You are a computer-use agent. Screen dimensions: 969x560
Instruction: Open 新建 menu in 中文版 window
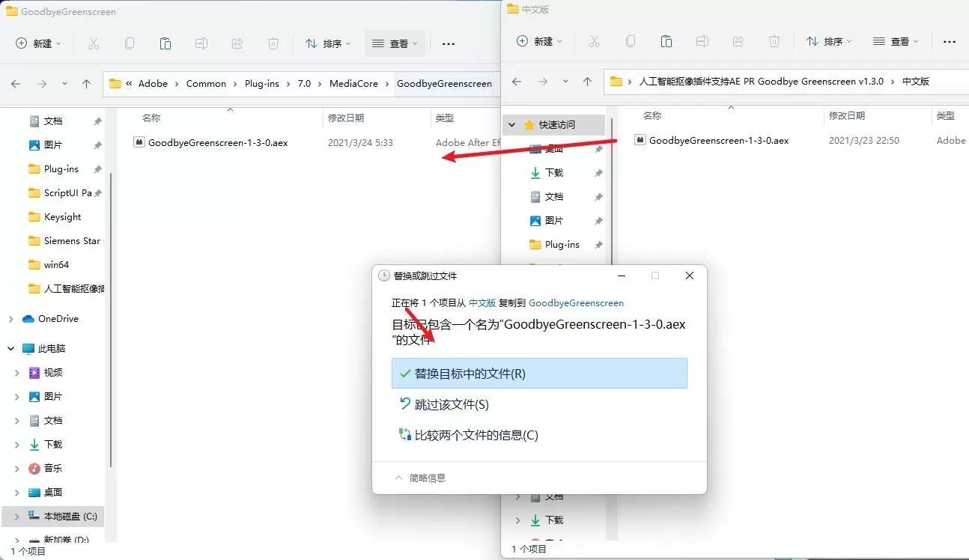tap(539, 41)
